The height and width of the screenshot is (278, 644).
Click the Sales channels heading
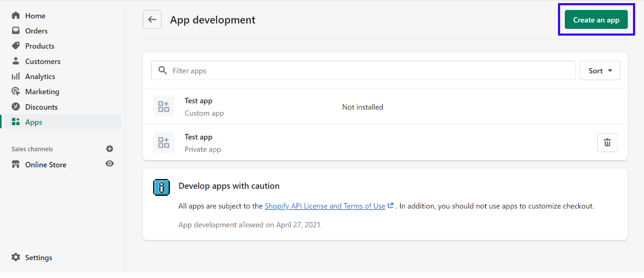(32, 149)
